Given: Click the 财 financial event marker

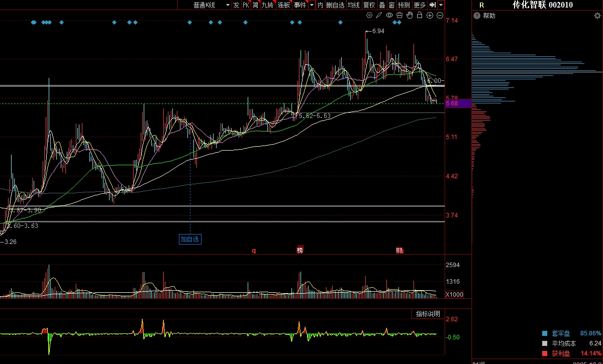Looking at the screenshot, I should coord(399,250).
